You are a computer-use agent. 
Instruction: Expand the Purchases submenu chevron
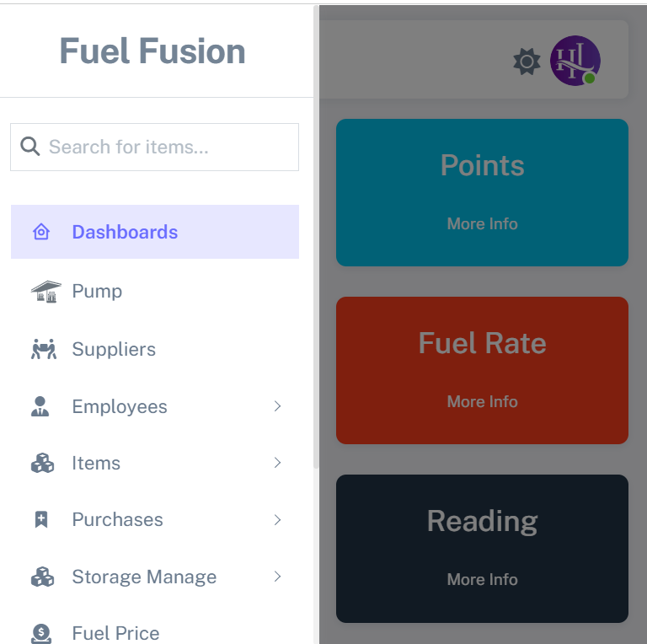tap(277, 520)
